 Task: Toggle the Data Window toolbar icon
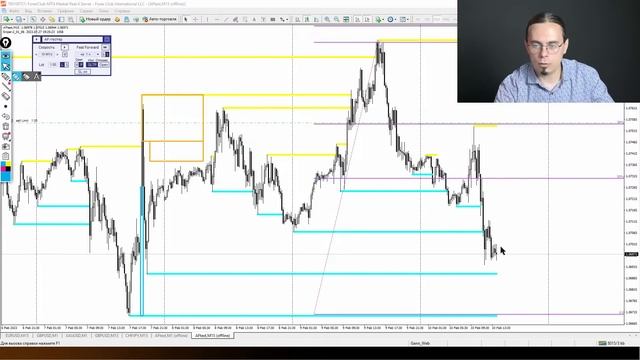coord(42,19)
